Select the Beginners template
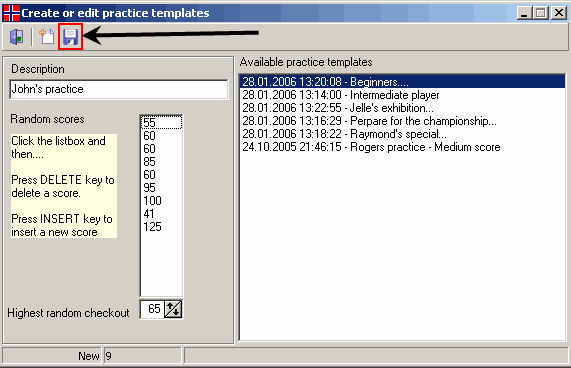 point(402,82)
